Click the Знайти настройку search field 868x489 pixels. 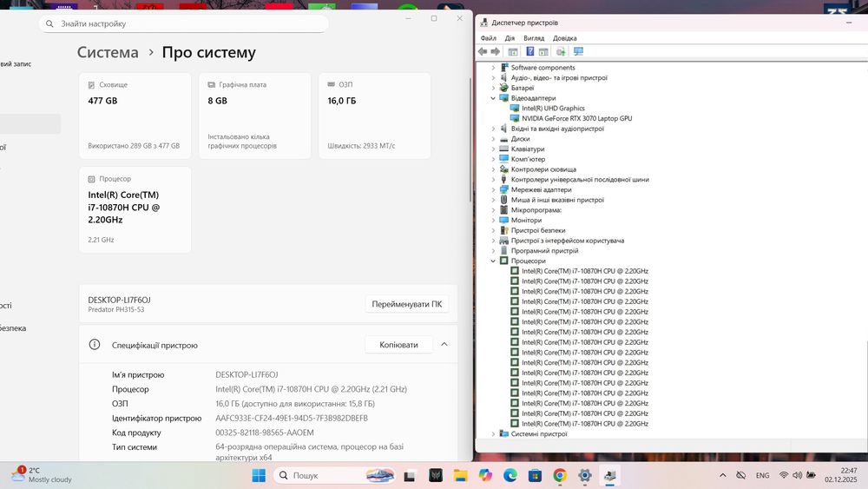tap(184, 23)
